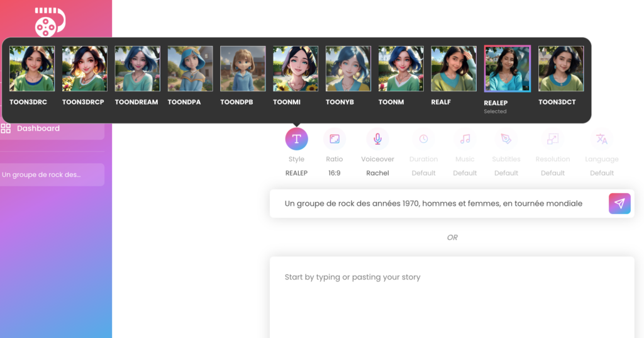Open the Duration clock icon
Image resolution: width=644 pixels, height=338 pixels.
423,139
